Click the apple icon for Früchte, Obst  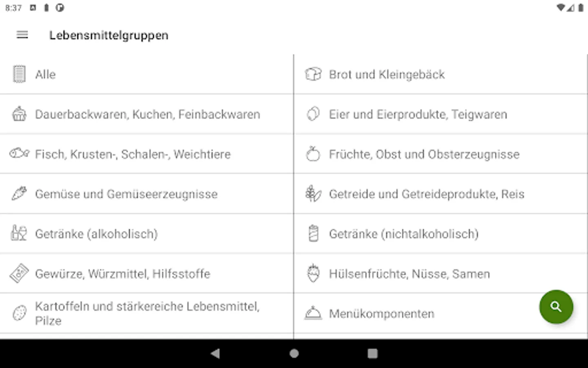click(x=313, y=154)
